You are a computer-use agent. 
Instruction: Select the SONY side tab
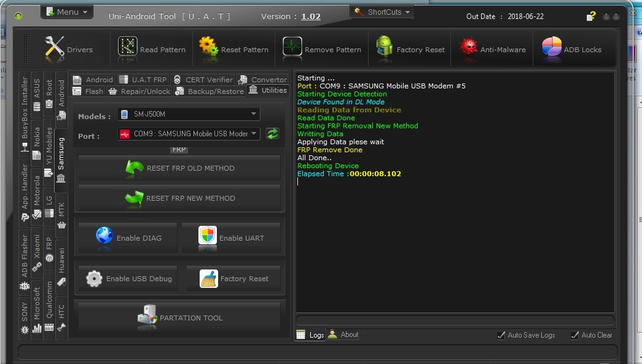coord(25,317)
